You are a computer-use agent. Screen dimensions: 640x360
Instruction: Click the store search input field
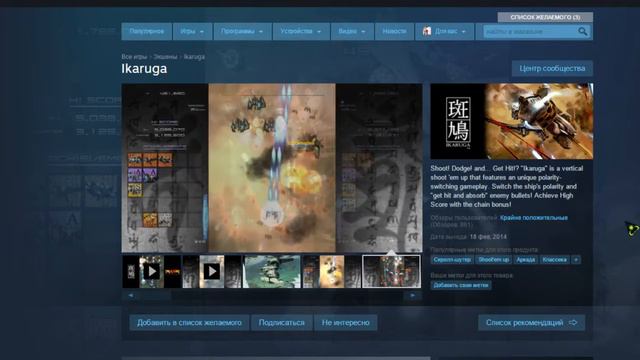[530, 31]
